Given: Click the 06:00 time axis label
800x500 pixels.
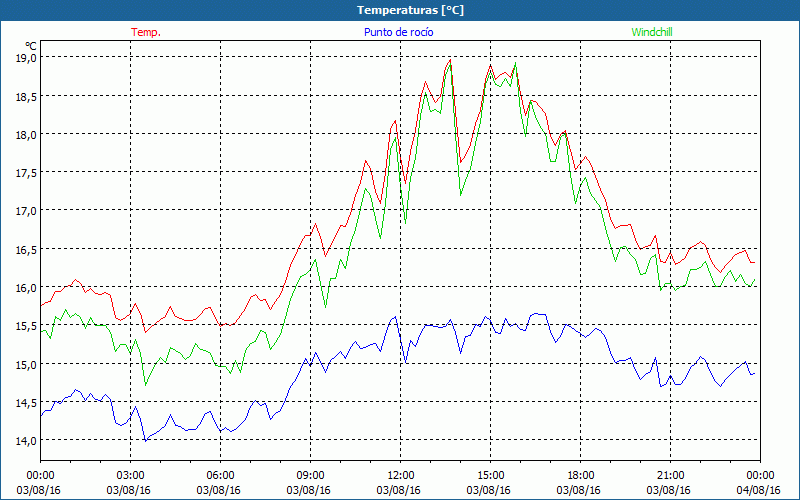Looking at the screenshot, I should 220,476.
